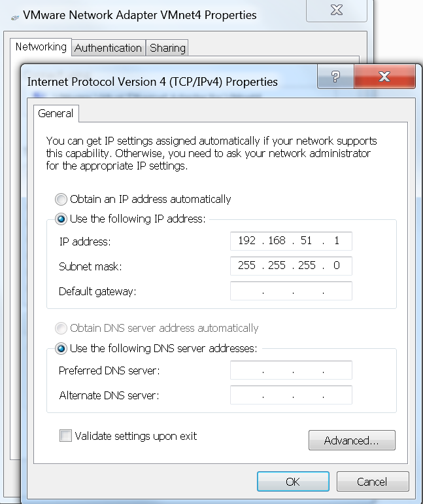The width and height of the screenshot is (423, 504).
Task: Click the Alternate DNS server field
Action: click(291, 395)
